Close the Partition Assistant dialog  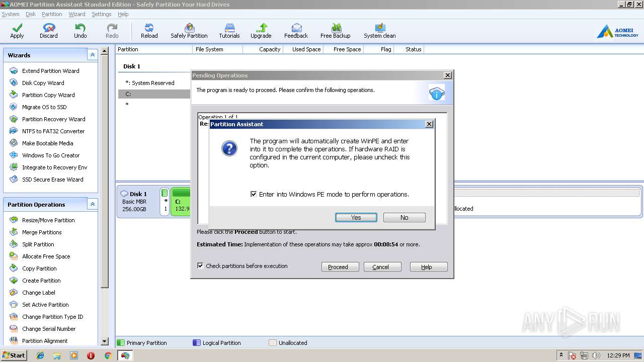[429, 124]
